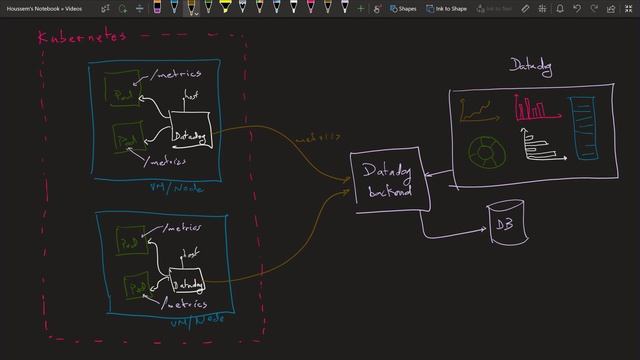
Task: Open notifications bell
Action: pos(560,9)
